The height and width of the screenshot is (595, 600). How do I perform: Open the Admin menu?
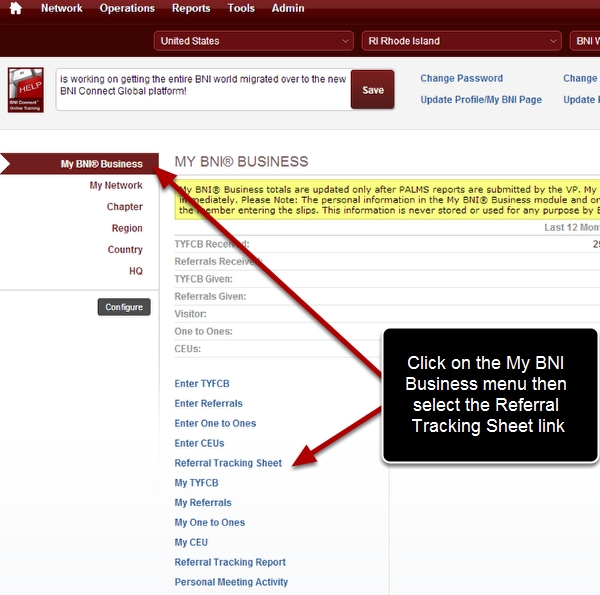point(288,9)
